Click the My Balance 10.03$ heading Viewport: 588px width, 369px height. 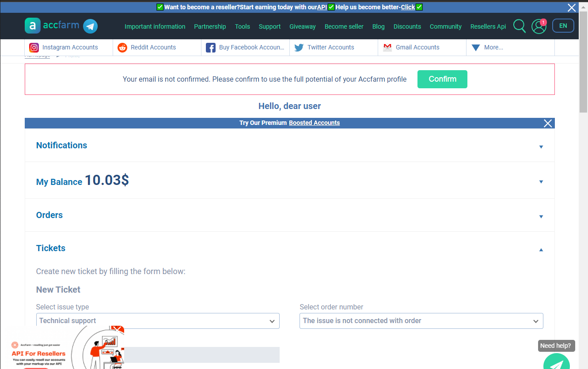[x=83, y=180]
